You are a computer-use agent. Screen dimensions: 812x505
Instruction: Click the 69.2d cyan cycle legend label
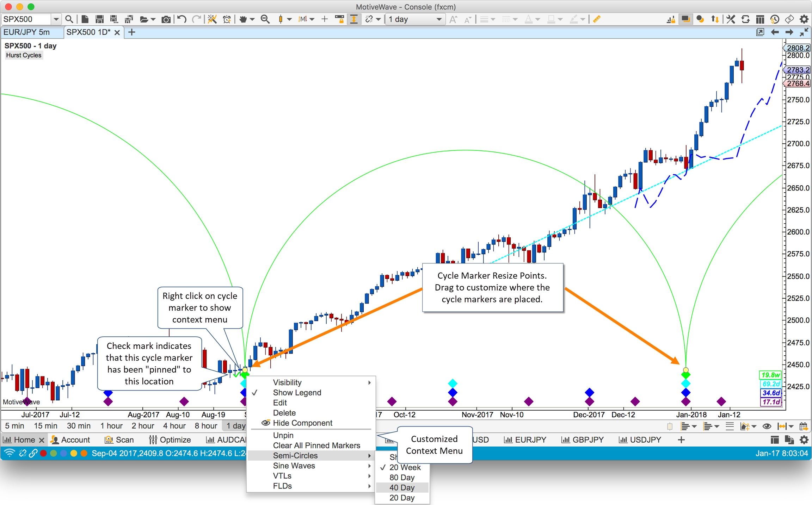[x=770, y=384]
